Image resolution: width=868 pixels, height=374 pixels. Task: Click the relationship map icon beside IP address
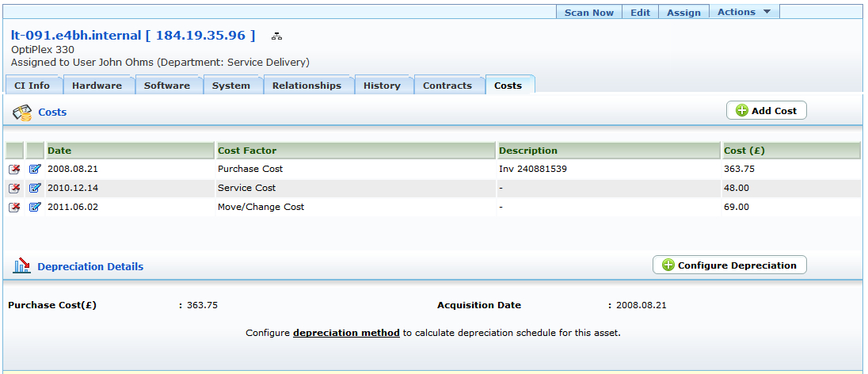click(x=276, y=36)
